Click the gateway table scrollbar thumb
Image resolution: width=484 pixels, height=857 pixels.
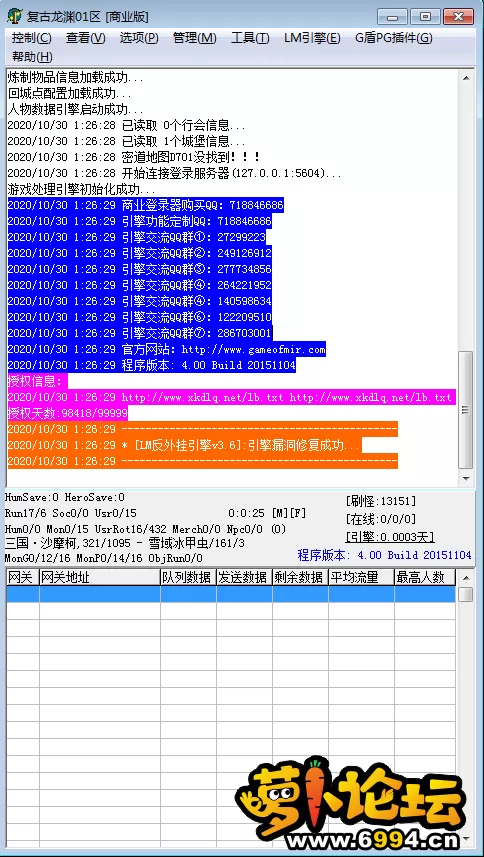466,595
